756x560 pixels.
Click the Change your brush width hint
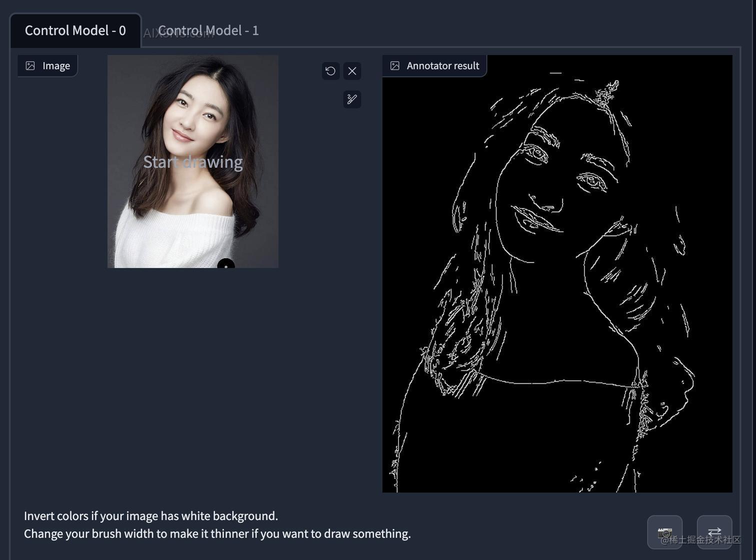coord(217,534)
